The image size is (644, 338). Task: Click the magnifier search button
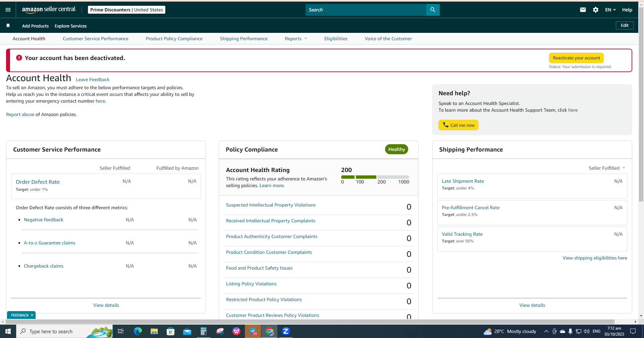433,10
